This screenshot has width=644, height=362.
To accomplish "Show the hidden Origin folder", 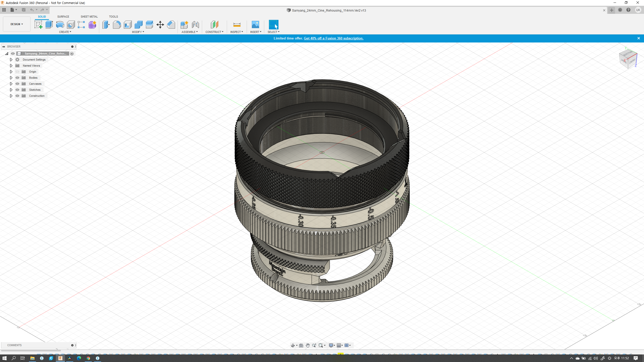I will (17, 72).
